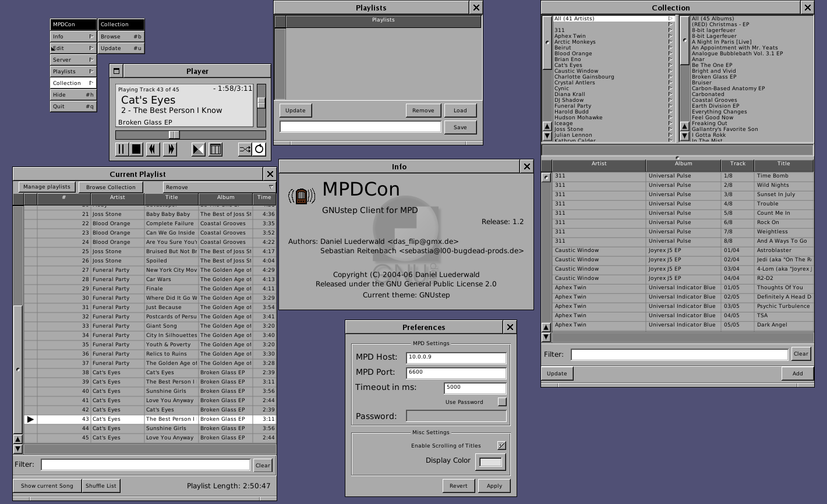The image size is (827, 504).
Task: Open the Display Color swatch
Action: [x=490, y=462]
